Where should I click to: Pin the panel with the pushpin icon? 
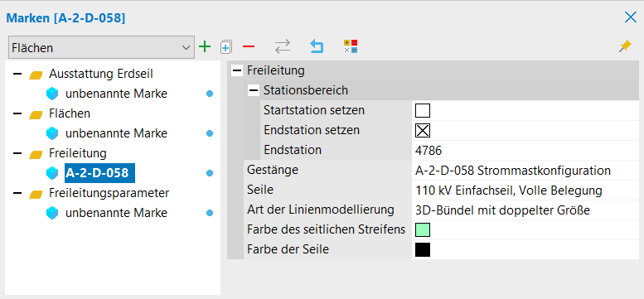click(x=625, y=46)
